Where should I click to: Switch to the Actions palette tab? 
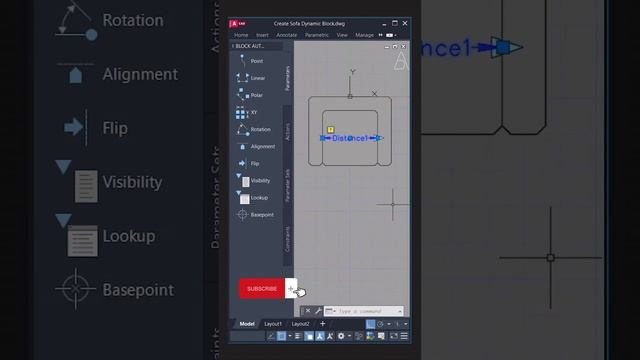[x=288, y=132]
